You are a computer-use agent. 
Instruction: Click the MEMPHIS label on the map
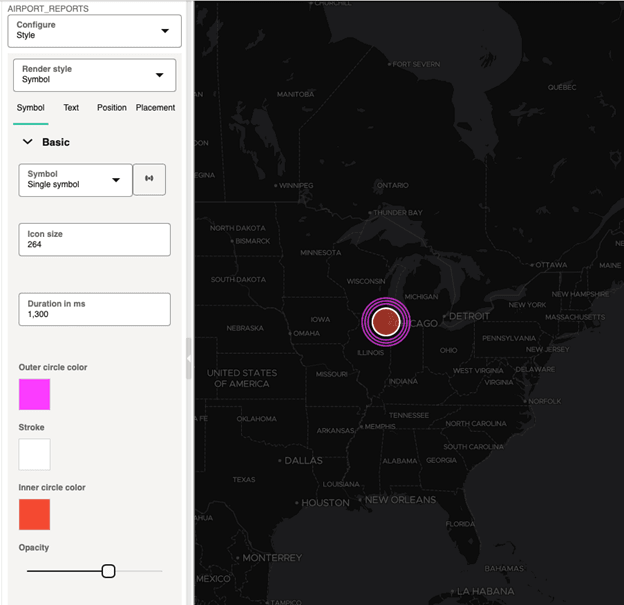point(380,426)
